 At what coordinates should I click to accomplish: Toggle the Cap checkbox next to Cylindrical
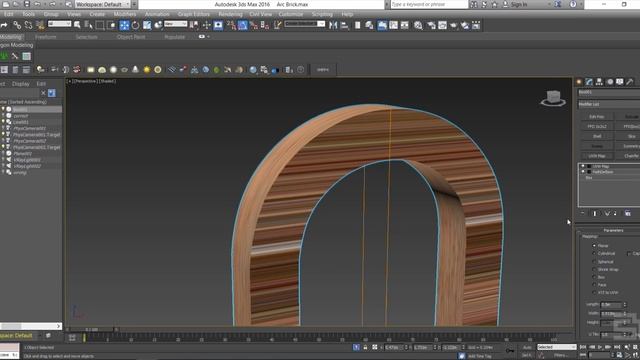coord(629,253)
